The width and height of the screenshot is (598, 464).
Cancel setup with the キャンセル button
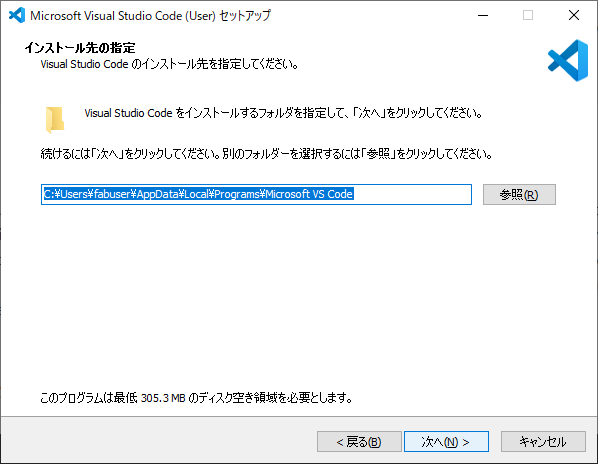pyautogui.click(x=543, y=442)
